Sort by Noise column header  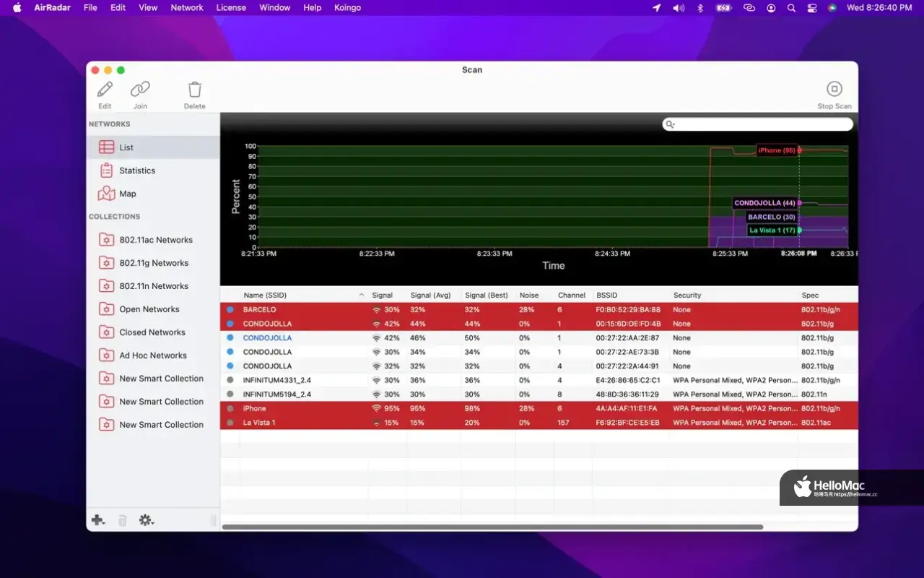[529, 296]
